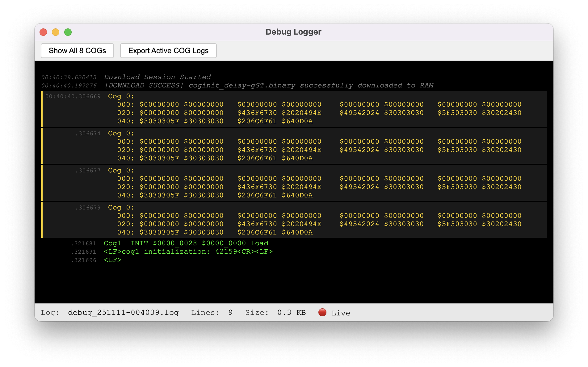This screenshot has height=367, width=588.
Task: Close the Debug Logger window
Action: click(x=43, y=32)
